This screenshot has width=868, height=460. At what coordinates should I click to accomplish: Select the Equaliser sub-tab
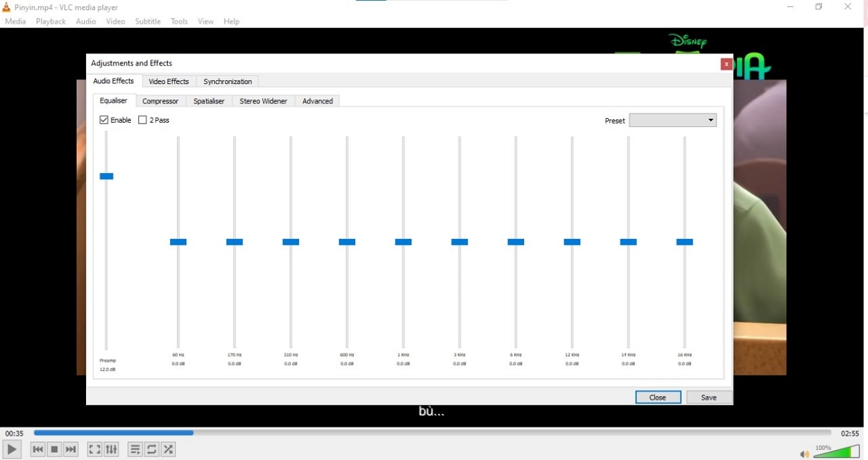[114, 100]
